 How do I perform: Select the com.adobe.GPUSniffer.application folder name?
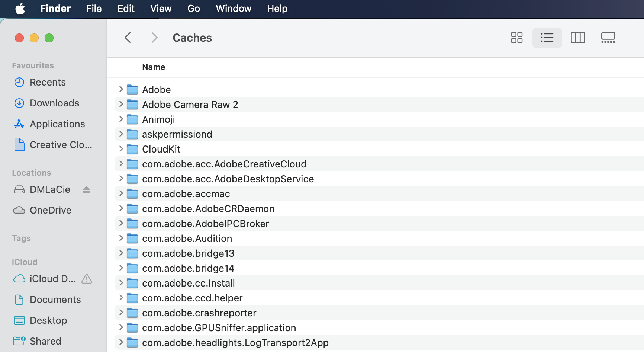(219, 328)
